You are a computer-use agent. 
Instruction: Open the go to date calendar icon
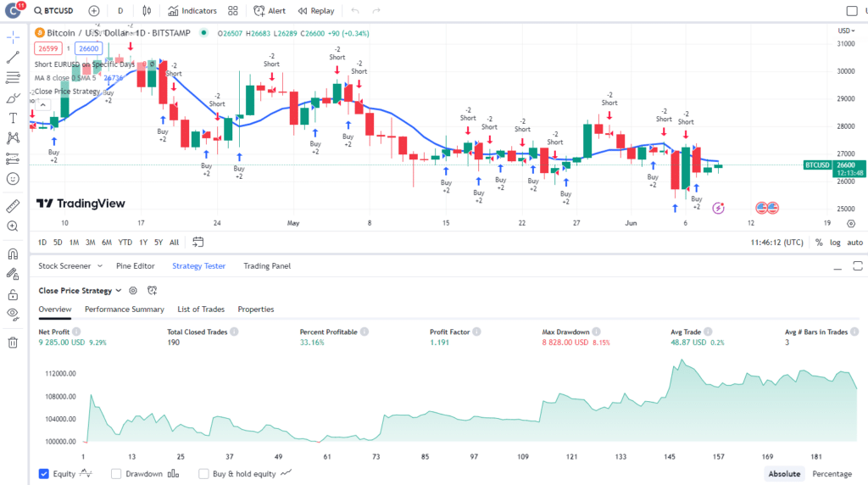[x=198, y=242]
